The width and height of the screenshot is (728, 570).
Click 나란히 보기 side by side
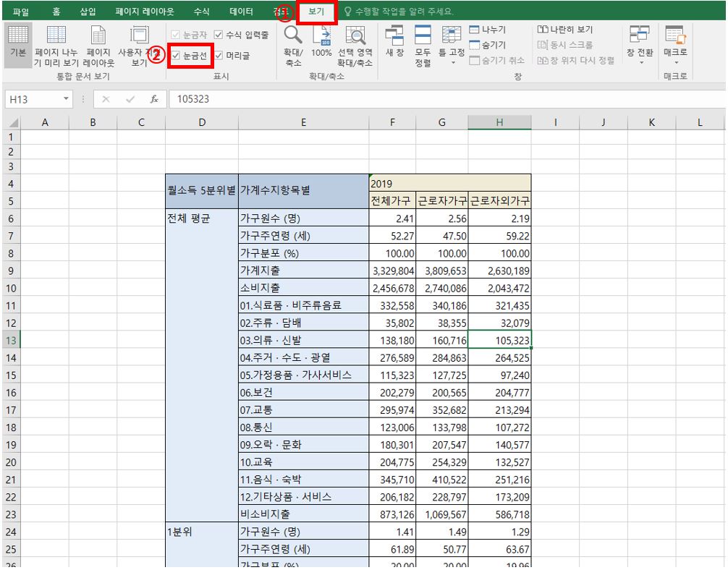click(565, 30)
